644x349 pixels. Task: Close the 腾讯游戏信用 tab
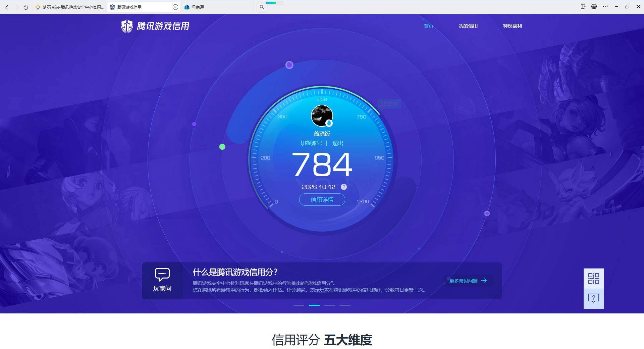click(x=175, y=7)
